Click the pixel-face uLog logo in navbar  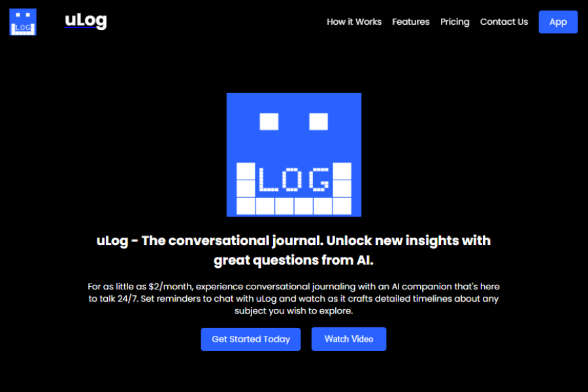click(x=22, y=22)
